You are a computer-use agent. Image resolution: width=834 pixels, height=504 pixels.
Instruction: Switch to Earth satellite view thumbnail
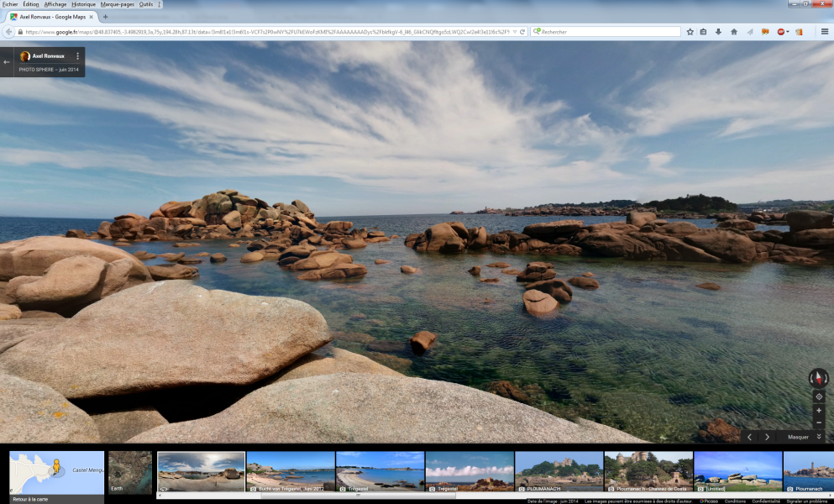coord(130,472)
